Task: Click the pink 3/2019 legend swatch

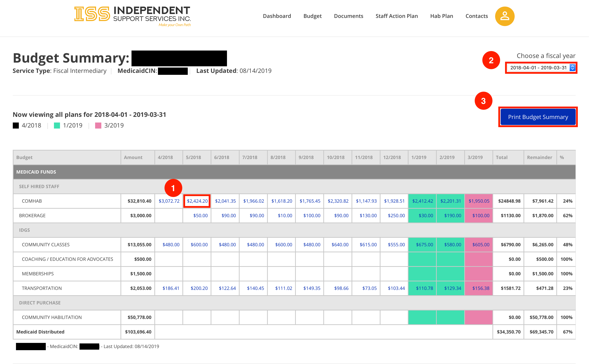Action: click(x=98, y=125)
